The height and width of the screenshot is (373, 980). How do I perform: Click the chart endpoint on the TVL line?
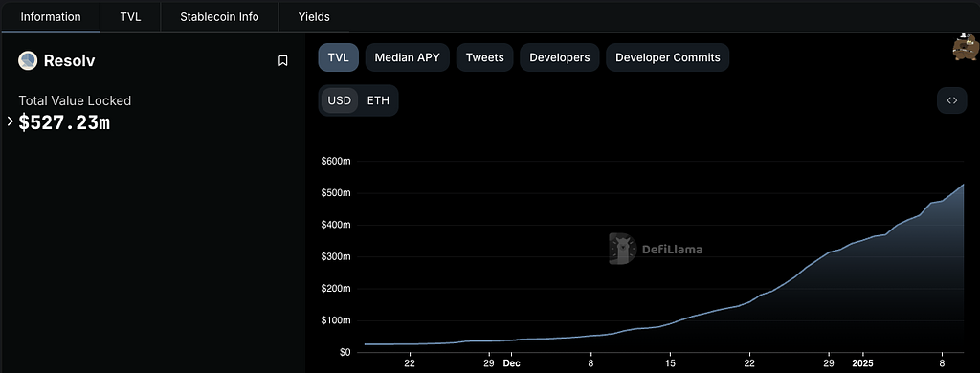963,185
